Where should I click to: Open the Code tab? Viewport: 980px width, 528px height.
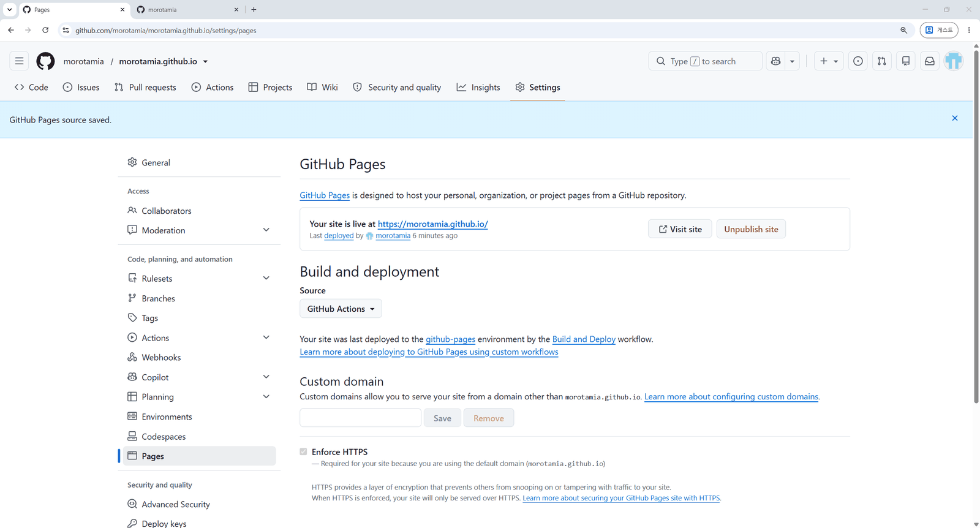coord(31,88)
